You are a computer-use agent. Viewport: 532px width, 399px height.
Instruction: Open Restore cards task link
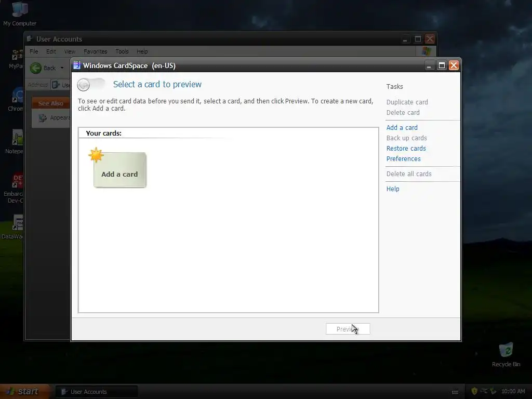coord(406,148)
